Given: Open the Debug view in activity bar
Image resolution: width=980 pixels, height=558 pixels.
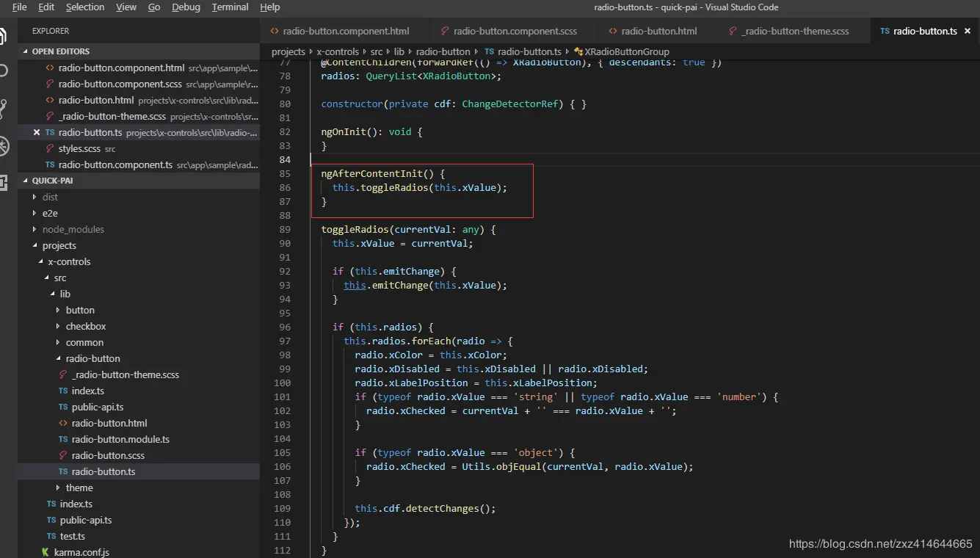Looking at the screenshot, I should (x=4, y=146).
